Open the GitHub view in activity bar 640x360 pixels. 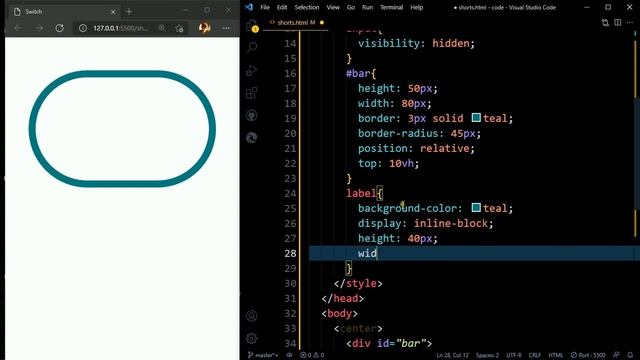pos(252,116)
